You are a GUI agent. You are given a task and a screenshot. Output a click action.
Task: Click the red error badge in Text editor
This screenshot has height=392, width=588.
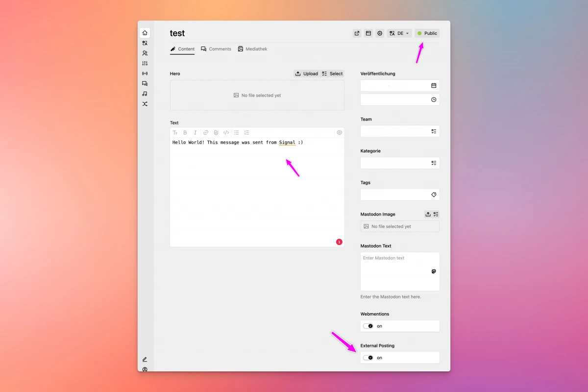(x=339, y=242)
